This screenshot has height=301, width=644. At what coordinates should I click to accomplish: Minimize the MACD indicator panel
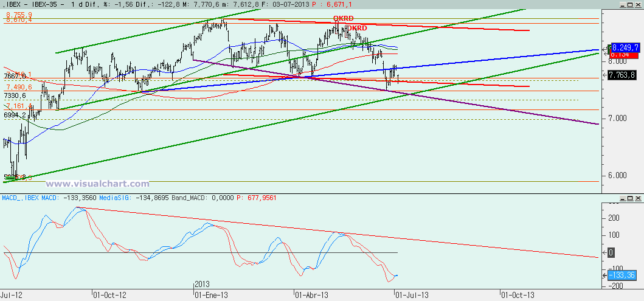click(625, 198)
